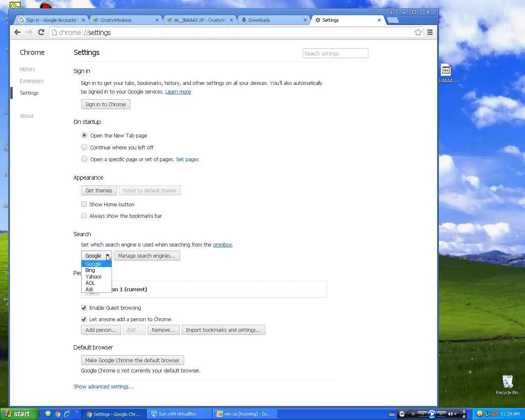Click Manage search engines button
This screenshot has width=525, height=420.
click(147, 256)
